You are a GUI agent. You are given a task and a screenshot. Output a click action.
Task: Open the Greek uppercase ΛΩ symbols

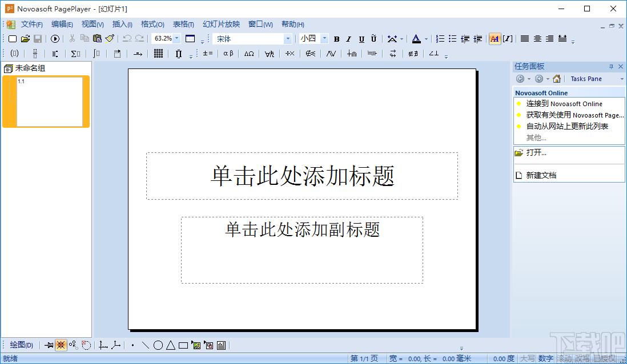[249, 54]
